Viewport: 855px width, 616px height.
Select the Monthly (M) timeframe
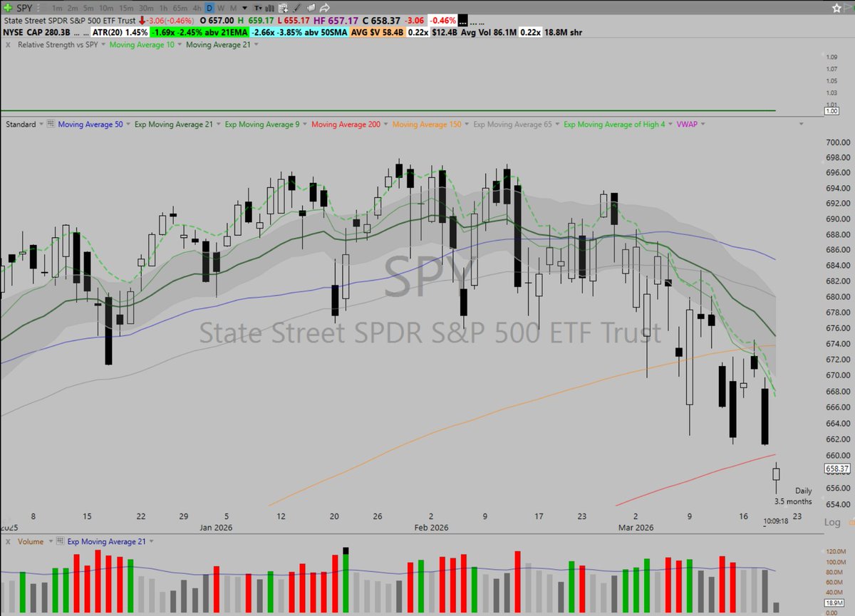tap(232, 8)
